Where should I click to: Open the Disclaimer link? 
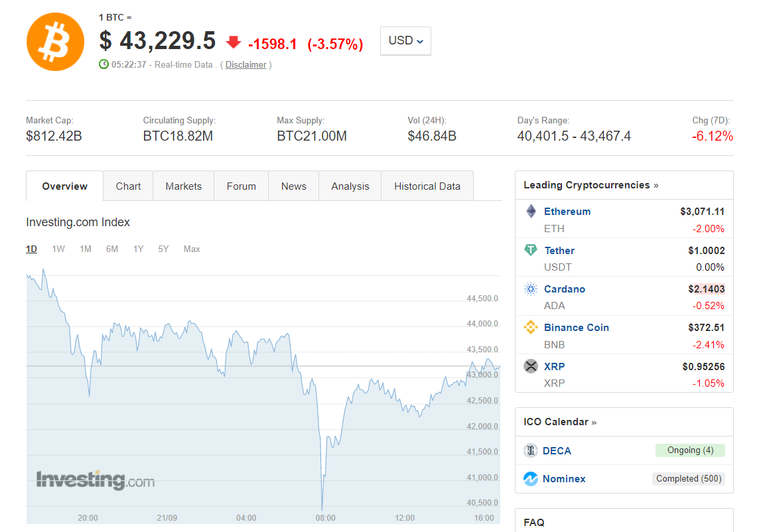[246, 64]
